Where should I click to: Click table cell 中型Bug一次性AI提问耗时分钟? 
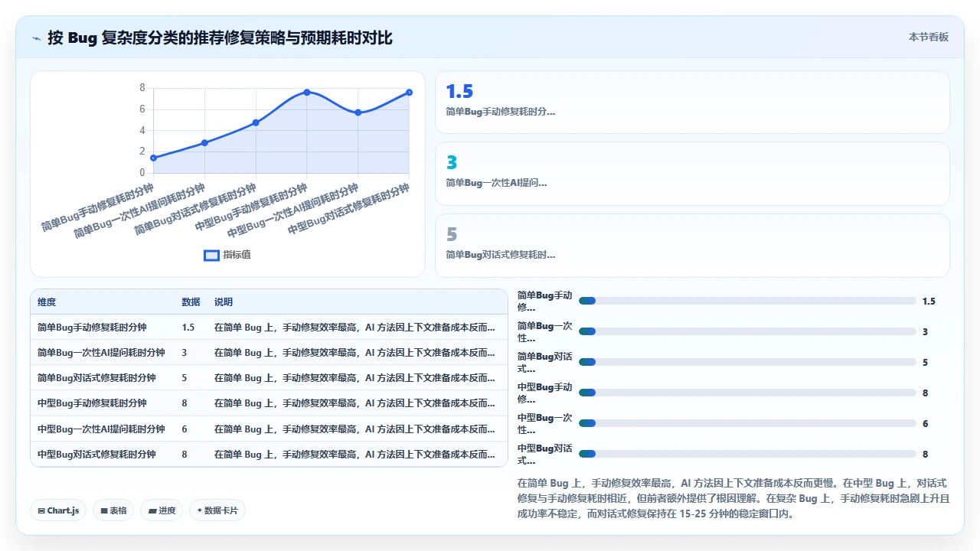coord(101,429)
